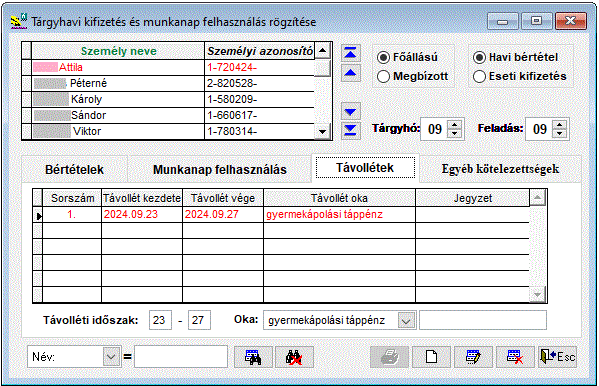Screen dimensions: 599x386
Task: Maximize the window
Action: (x=536, y=21)
